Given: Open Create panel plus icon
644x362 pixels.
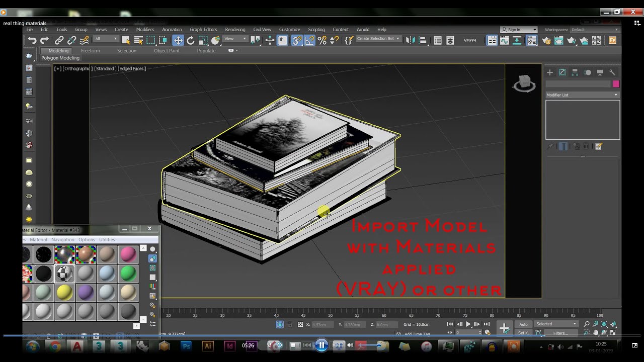Looking at the screenshot, I should [550, 72].
